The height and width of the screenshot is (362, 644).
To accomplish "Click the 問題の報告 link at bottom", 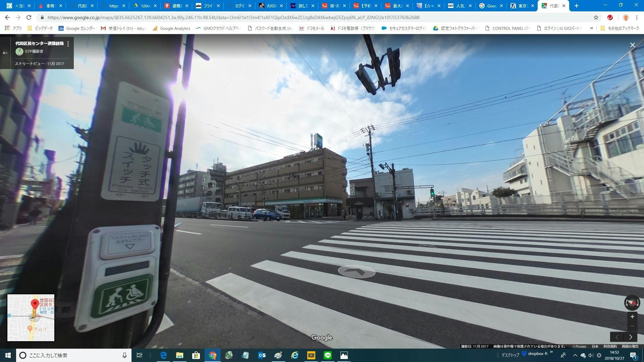I will pos(630,346).
